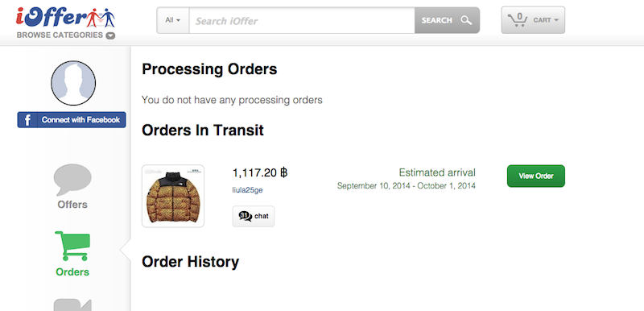Open chat with the seller
Image resolution: width=644 pixels, height=311 pixels.
254,216
